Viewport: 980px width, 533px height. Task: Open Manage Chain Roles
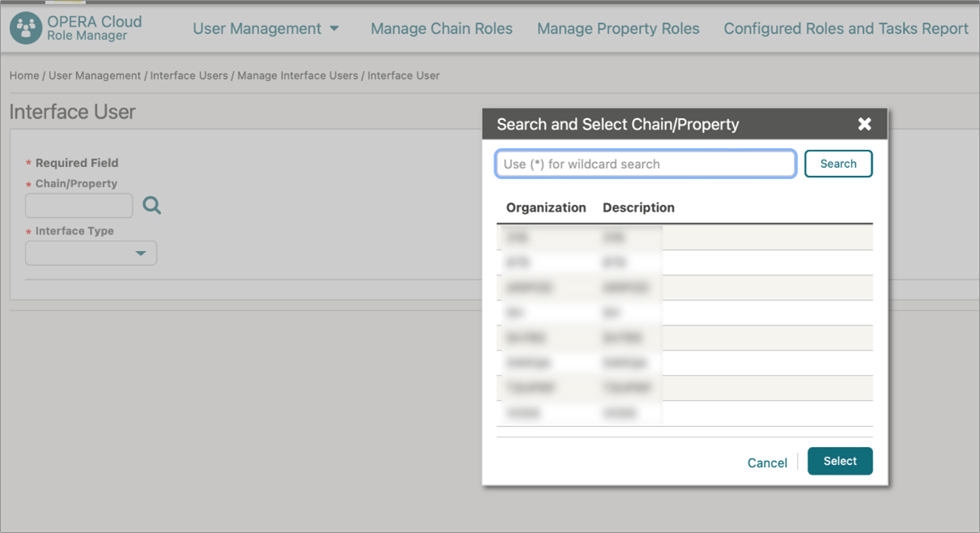click(x=441, y=28)
